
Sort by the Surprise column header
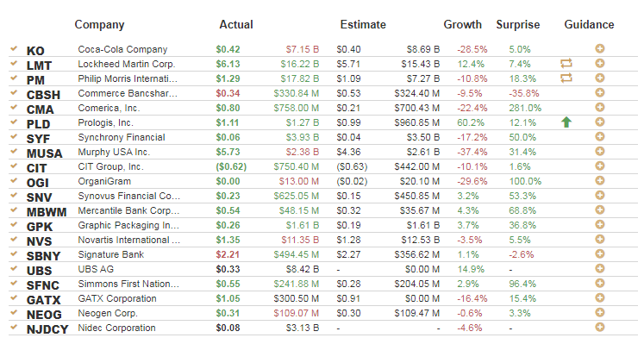click(518, 25)
